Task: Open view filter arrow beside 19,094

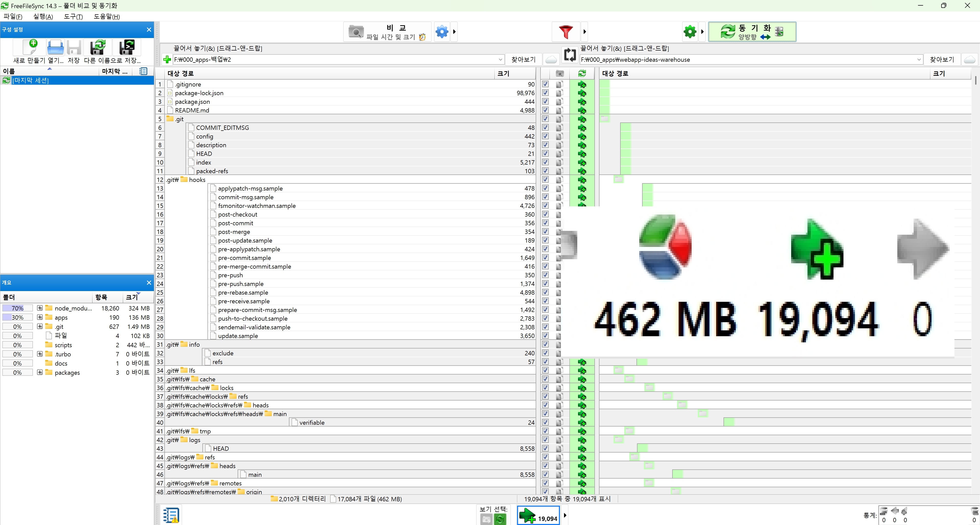Action: [x=565, y=516]
